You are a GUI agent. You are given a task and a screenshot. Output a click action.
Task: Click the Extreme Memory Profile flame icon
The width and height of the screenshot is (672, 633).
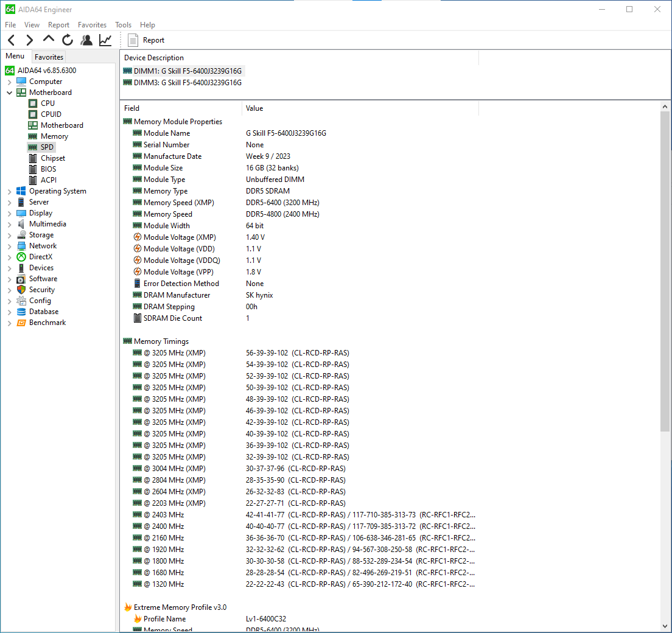tap(128, 607)
